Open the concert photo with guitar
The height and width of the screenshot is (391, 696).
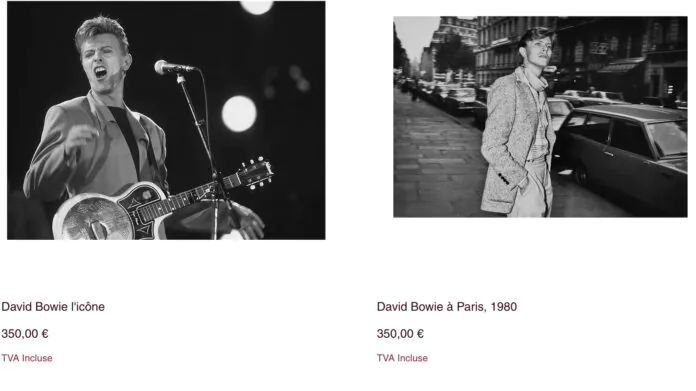pyautogui.click(x=166, y=120)
